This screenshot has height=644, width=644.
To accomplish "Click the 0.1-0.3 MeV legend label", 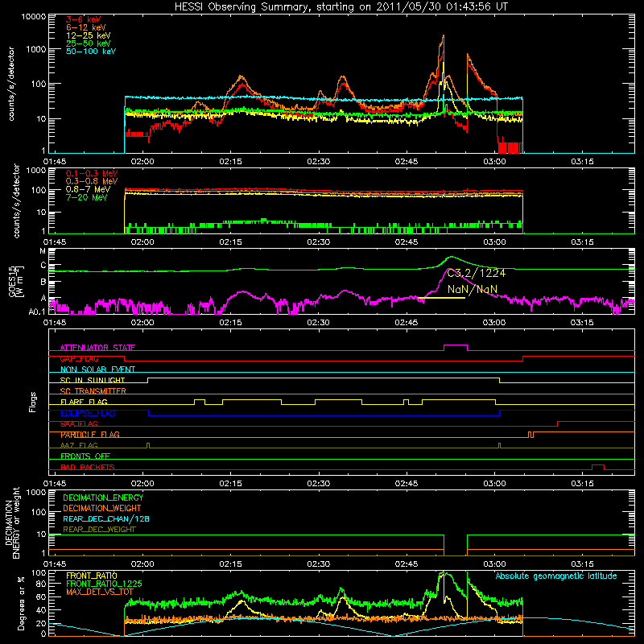I will (92, 173).
